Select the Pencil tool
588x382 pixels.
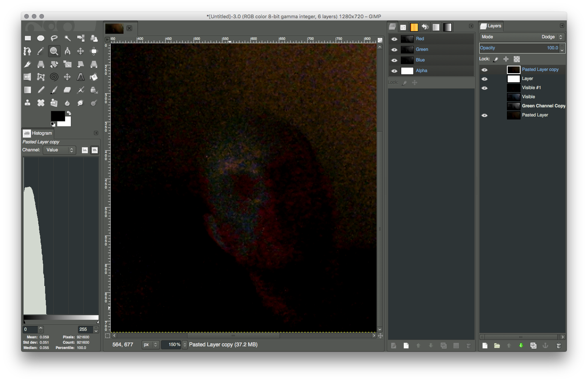tap(41, 90)
